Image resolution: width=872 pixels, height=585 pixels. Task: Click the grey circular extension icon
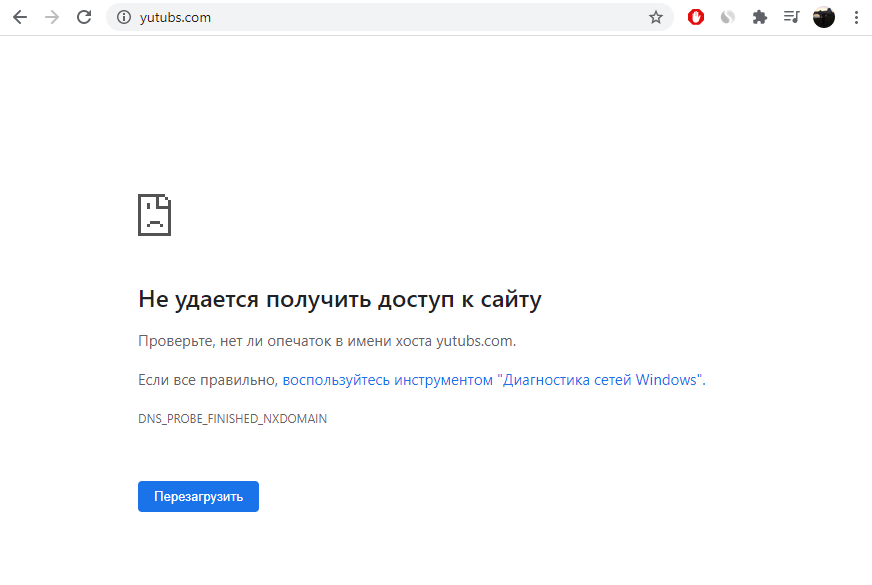(x=728, y=17)
